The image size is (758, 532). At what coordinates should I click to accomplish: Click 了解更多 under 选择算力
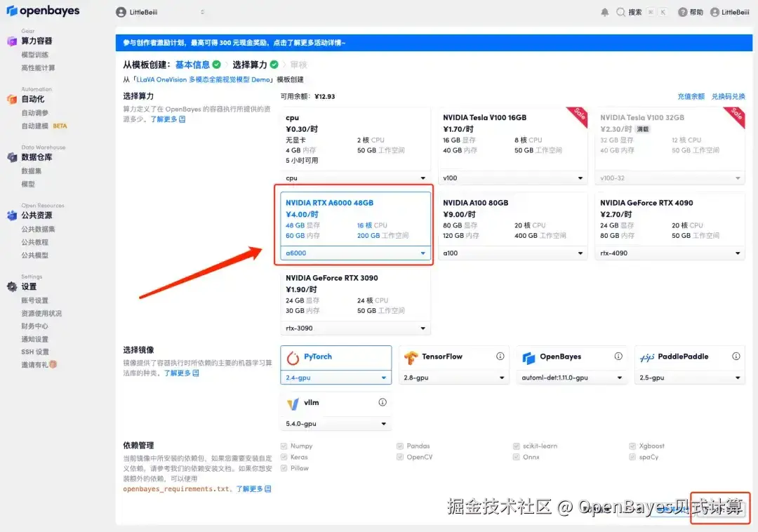pyautogui.click(x=168, y=119)
